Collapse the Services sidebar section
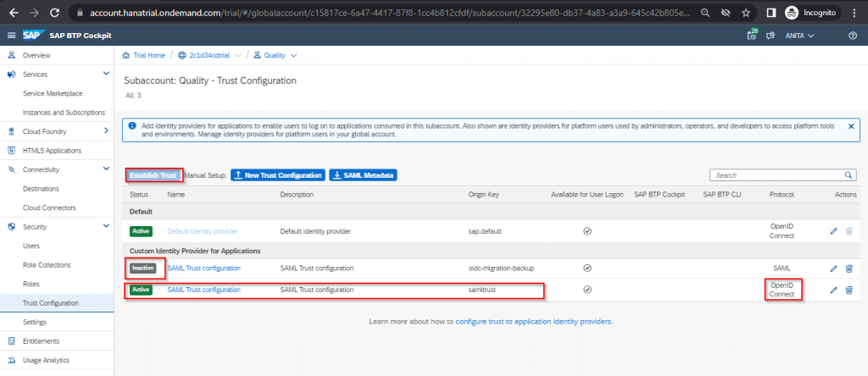This screenshot has height=376, width=868. [106, 74]
